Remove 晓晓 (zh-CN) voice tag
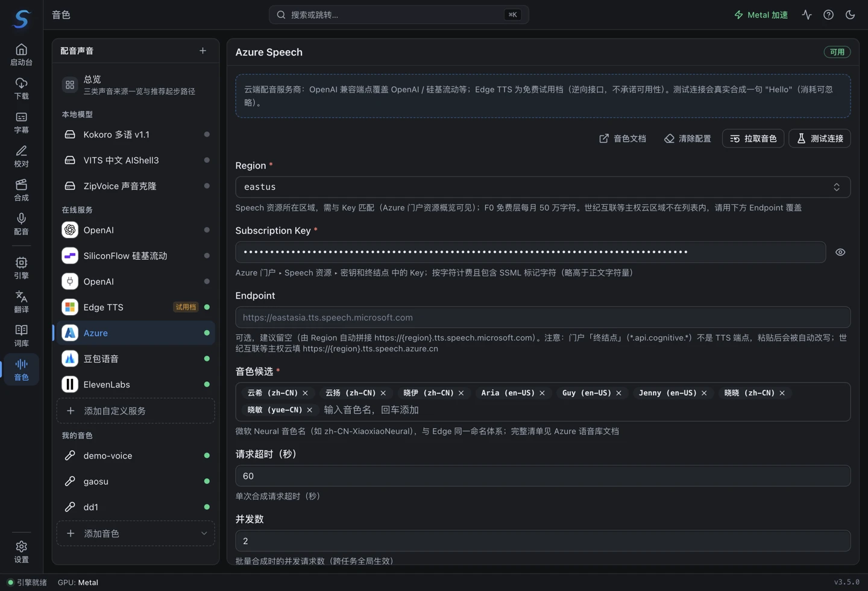 click(x=782, y=393)
